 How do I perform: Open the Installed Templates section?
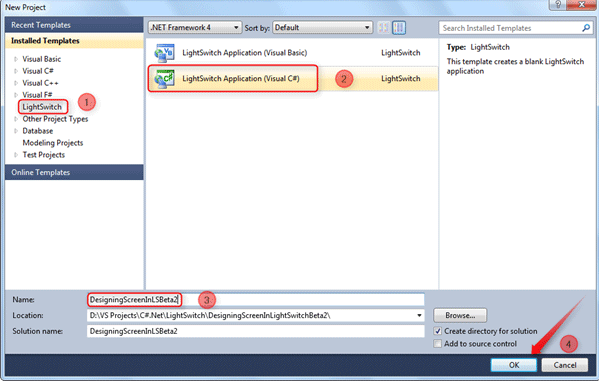74,41
